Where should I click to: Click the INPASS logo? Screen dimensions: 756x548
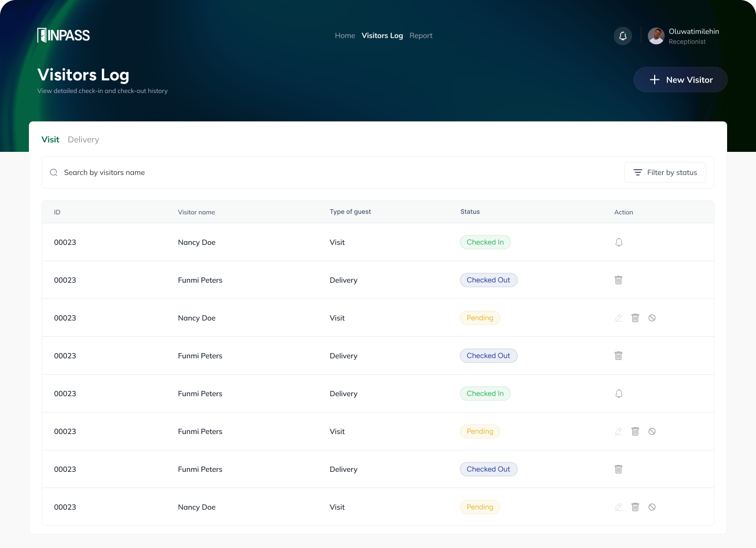point(64,35)
